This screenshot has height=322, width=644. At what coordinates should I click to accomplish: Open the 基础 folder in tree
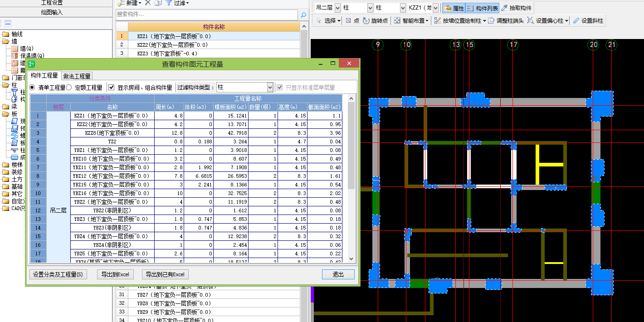[x=12, y=186]
